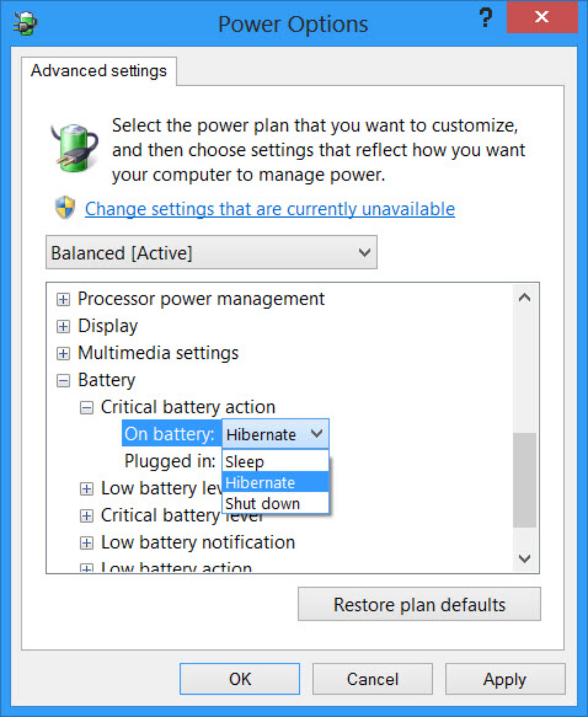Screen dimensions: 588x717
Task: Close the Power Options dialog
Action: pos(541,17)
